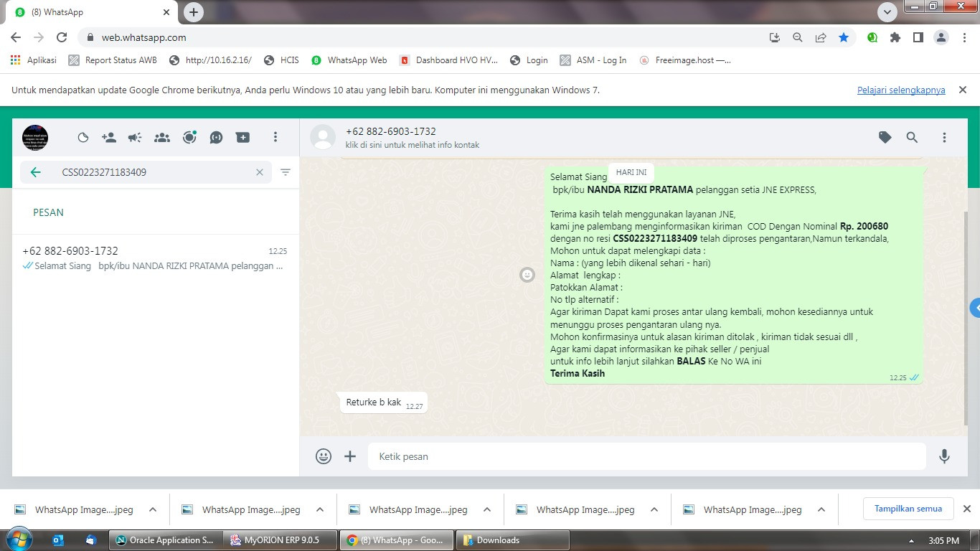React to the message with emoji button
This screenshot has height=551, width=980.
(527, 274)
